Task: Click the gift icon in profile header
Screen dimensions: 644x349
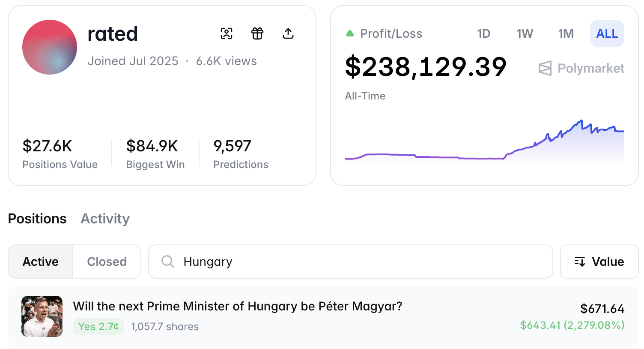Action: point(257,33)
